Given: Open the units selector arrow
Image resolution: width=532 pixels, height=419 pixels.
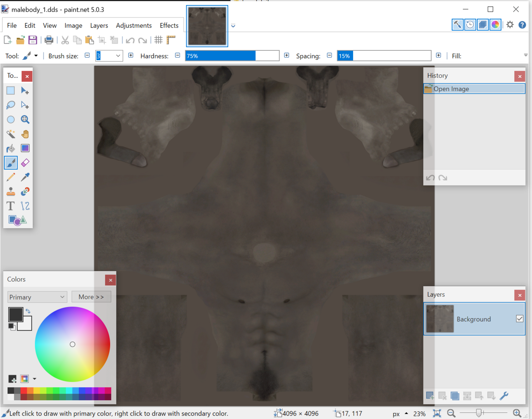Looking at the screenshot, I should coord(406,413).
